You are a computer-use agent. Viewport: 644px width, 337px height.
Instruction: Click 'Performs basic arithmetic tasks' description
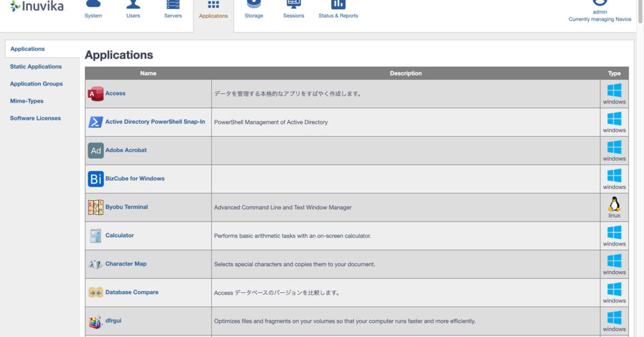pyautogui.click(x=292, y=236)
